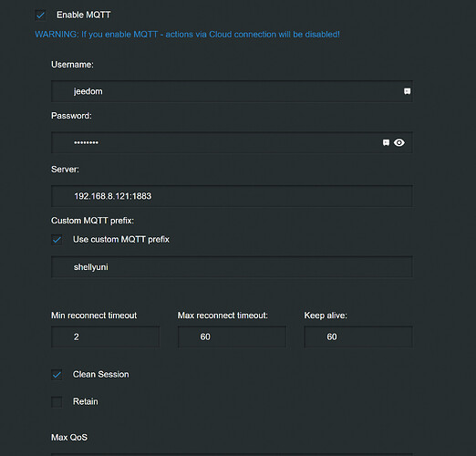Screen dimensions: 476x456
Task: Show the password with the eye icon
Action: (399, 142)
